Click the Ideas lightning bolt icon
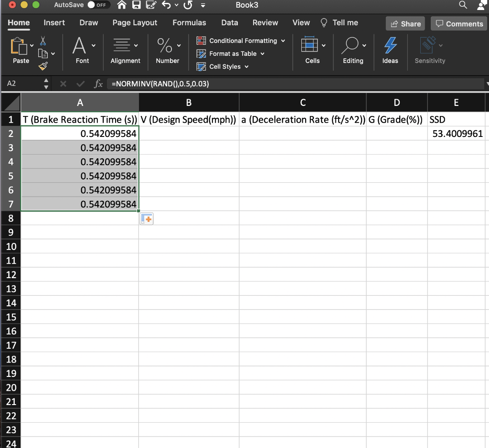 pyautogui.click(x=390, y=46)
